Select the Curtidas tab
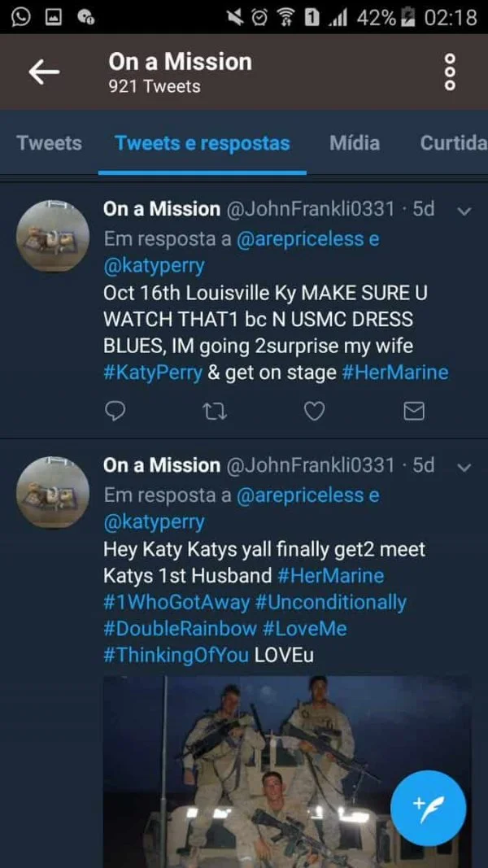 [x=452, y=143]
